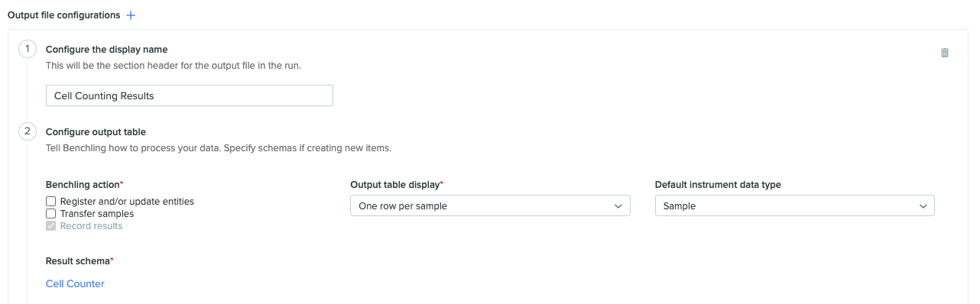Image resolution: width=980 pixels, height=304 pixels.
Task: Select the Configure the display name heading
Action: [107, 50]
